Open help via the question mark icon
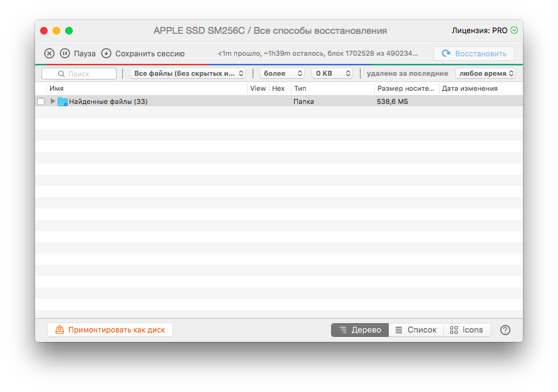 [x=505, y=330]
